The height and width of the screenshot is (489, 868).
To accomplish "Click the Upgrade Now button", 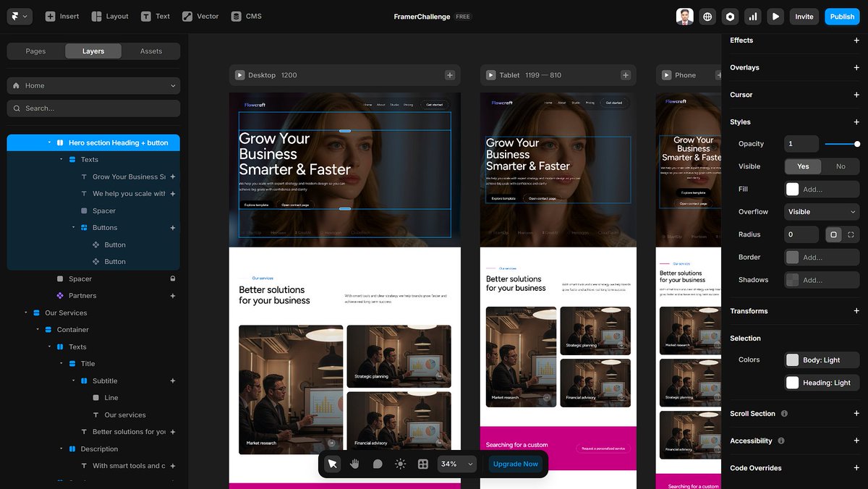I will [515, 464].
